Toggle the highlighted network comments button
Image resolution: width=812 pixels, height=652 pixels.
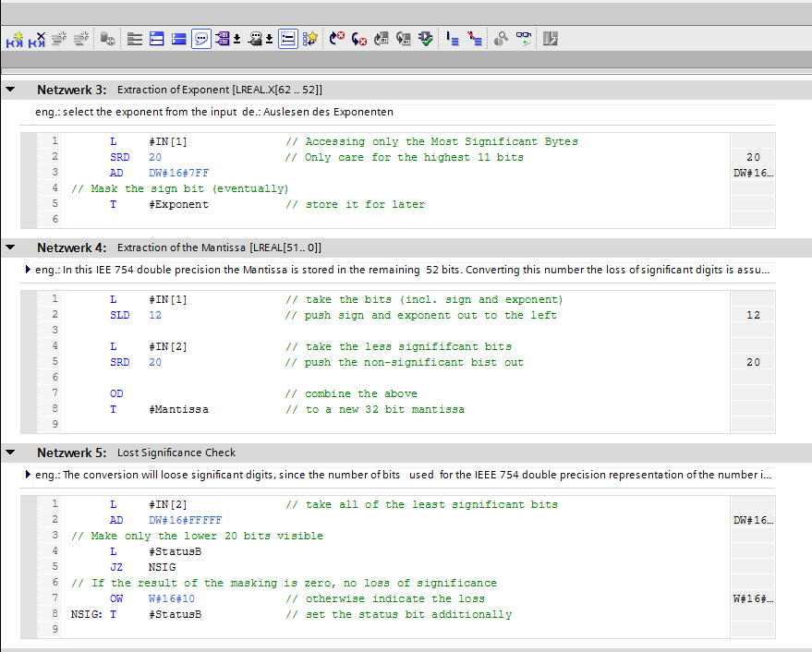tap(287, 39)
